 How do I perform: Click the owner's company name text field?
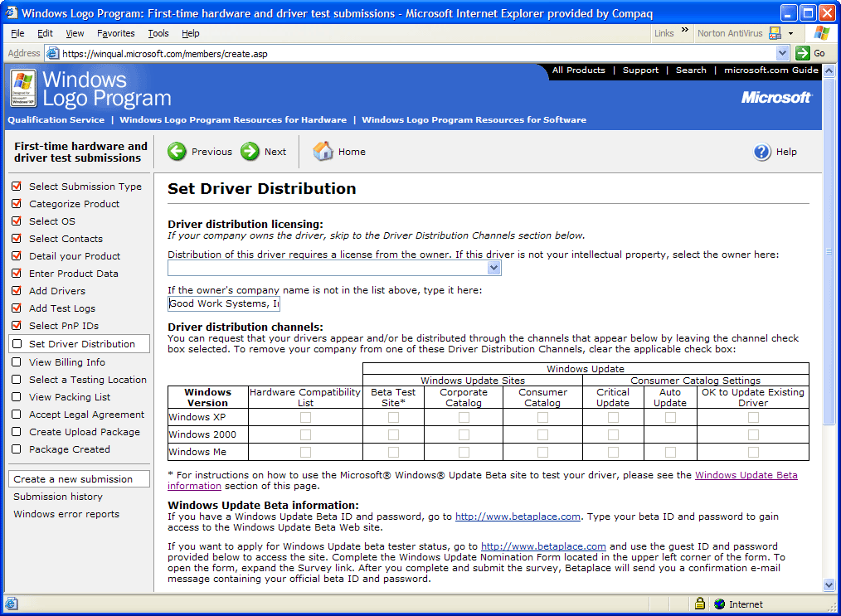(x=224, y=303)
